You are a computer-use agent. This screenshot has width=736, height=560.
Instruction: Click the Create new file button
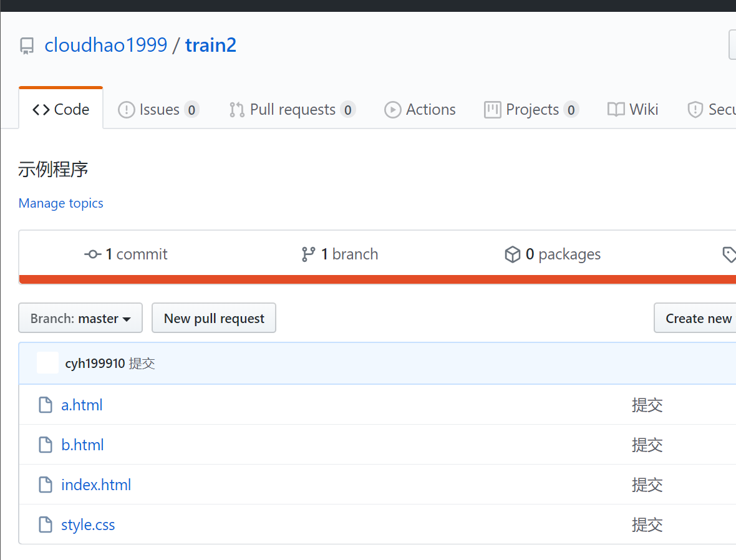(695, 318)
